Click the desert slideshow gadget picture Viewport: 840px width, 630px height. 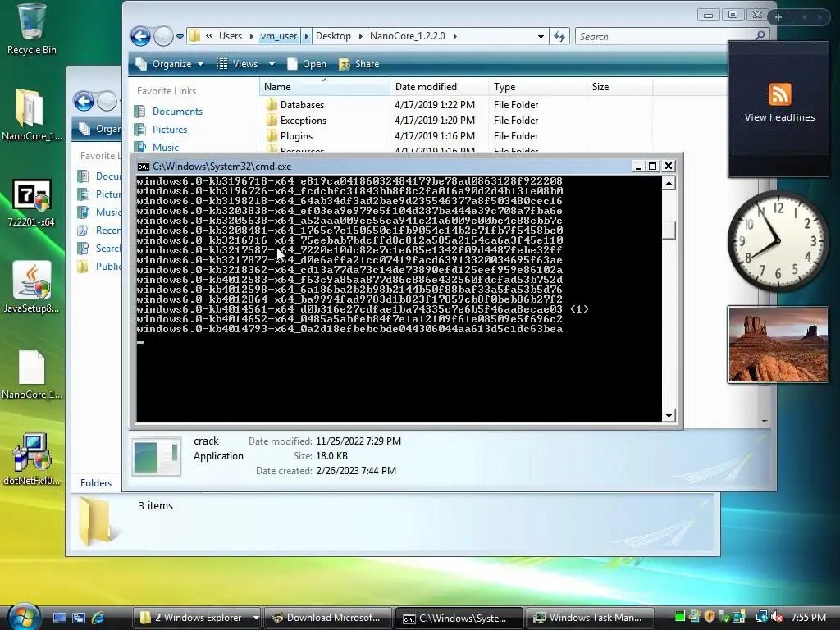pyautogui.click(x=778, y=345)
